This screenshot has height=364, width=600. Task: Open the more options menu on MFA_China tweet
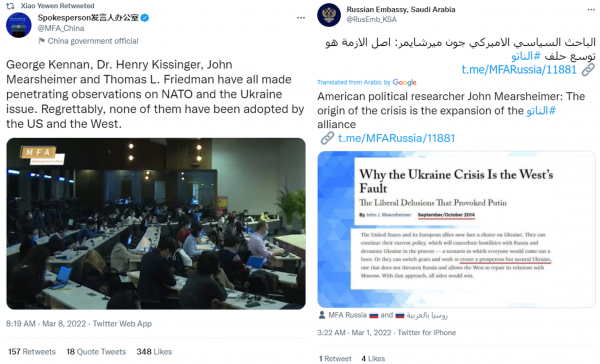click(x=301, y=18)
